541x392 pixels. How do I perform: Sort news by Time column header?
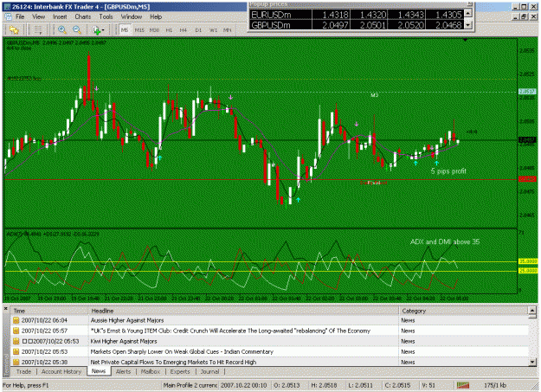(x=49, y=311)
